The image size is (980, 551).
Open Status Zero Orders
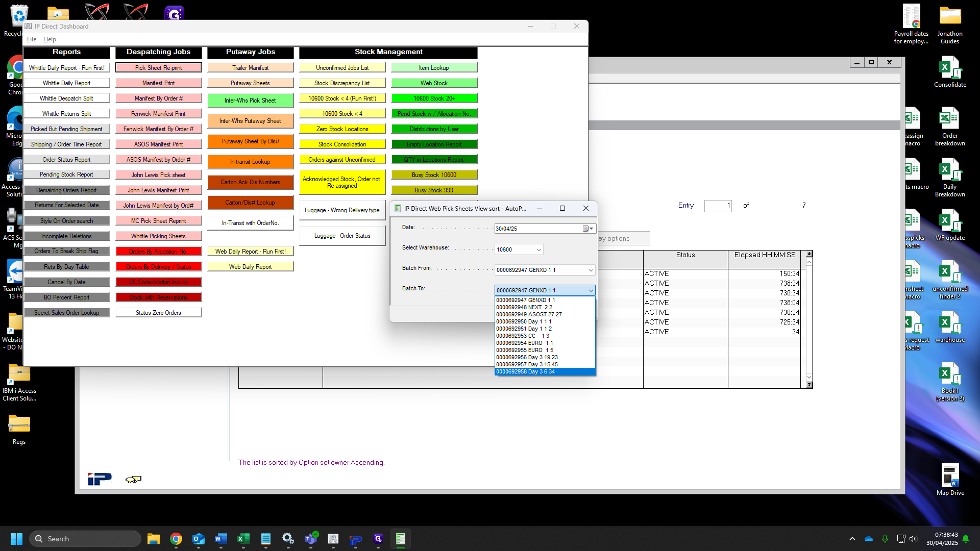pos(158,313)
